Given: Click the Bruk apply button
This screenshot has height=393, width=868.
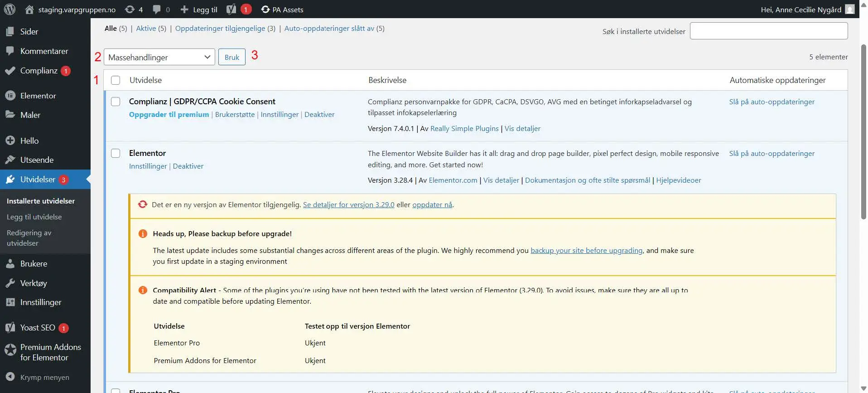Looking at the screenshot, I should [x=232, y=57].
